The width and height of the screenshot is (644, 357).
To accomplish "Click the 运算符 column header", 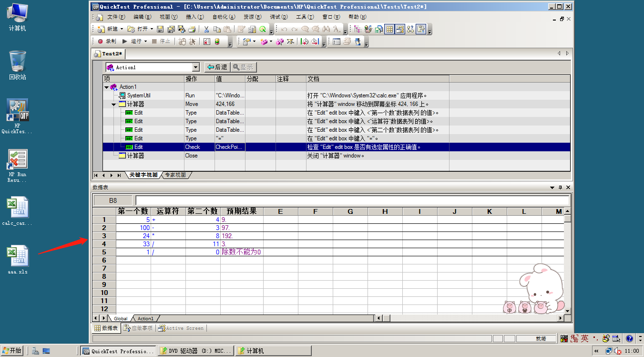I will coord(168,211).
